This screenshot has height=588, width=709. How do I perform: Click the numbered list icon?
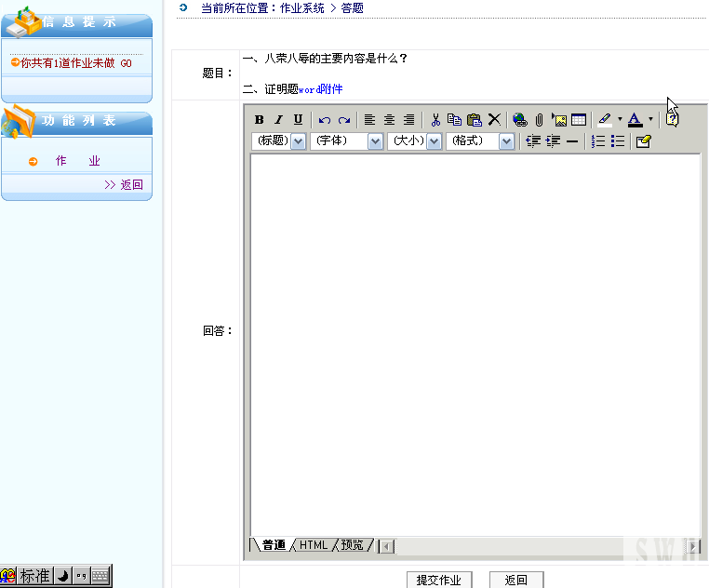point(598,141)
